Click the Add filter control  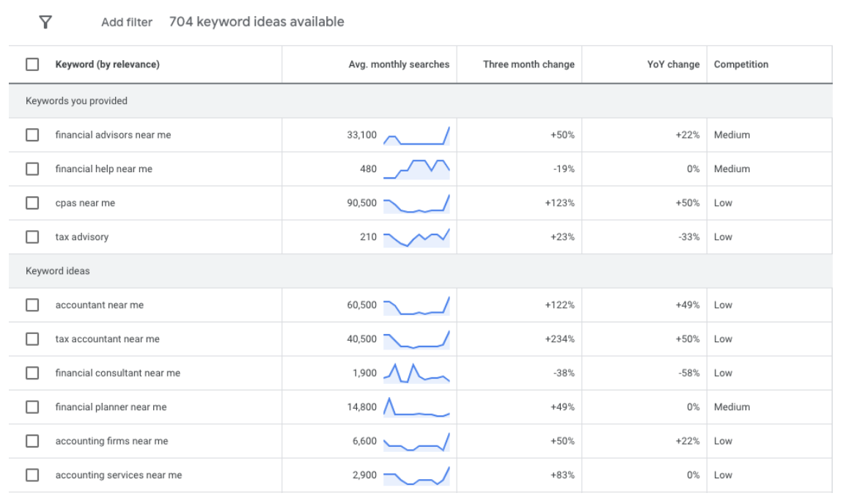click(x=127, y=22)
